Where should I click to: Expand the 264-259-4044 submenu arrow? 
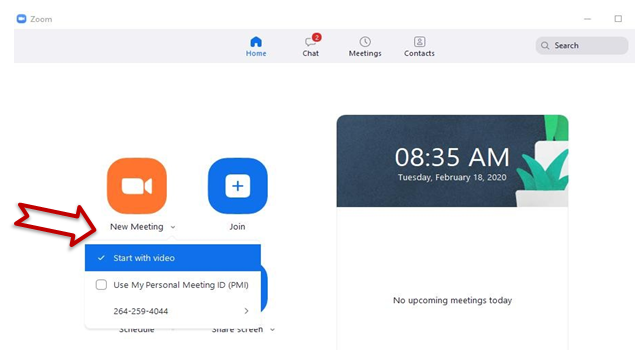(246, 311)
